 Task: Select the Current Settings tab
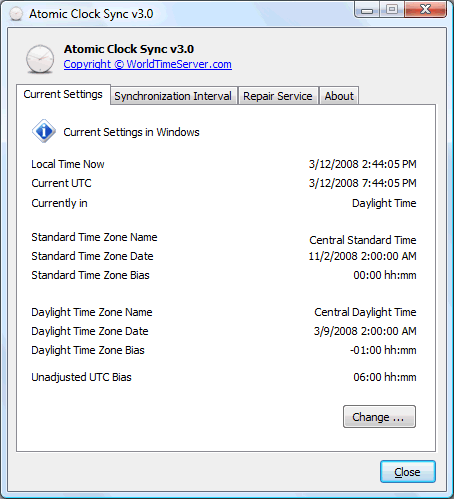63,94
